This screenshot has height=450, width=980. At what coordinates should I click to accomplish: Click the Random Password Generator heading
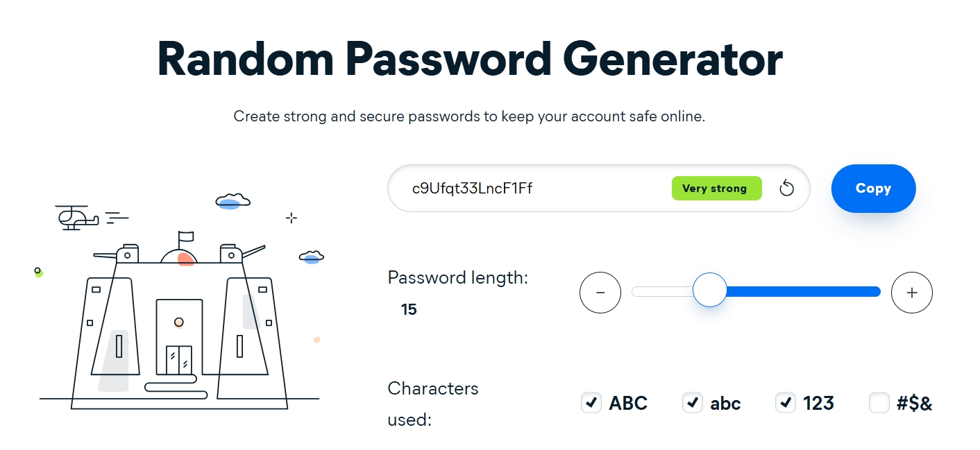pos(470,59)
